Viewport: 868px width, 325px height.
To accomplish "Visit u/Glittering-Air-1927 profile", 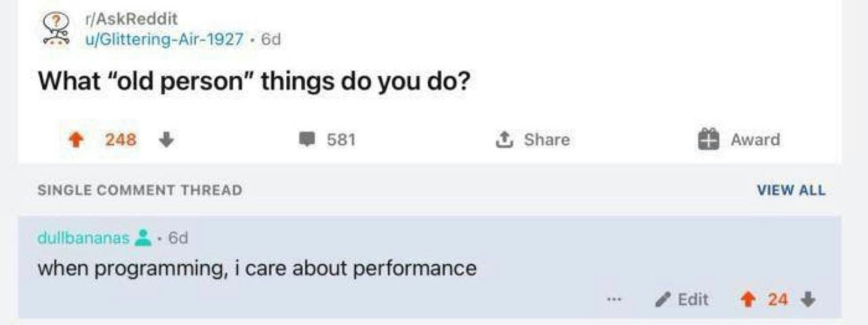I will click(163, 39).
